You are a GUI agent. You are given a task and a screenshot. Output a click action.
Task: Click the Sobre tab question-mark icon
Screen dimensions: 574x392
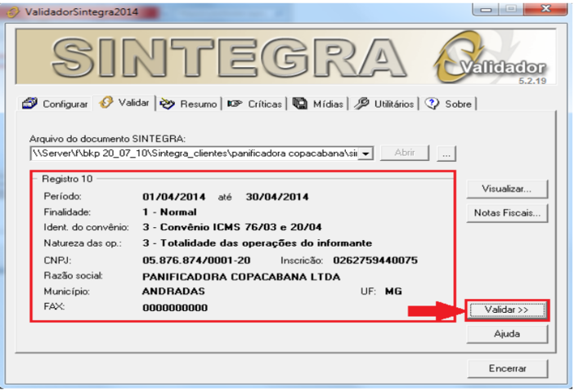coord(433,104)
